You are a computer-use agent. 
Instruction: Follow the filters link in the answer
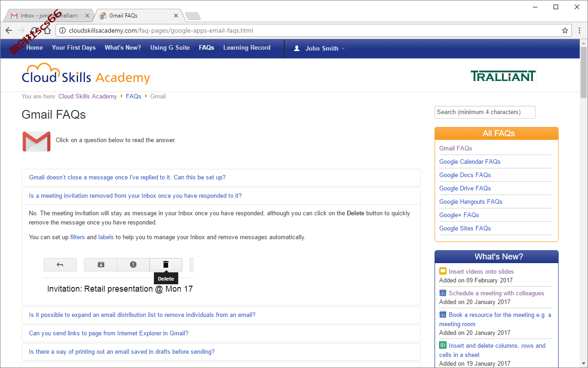point(78,237)
